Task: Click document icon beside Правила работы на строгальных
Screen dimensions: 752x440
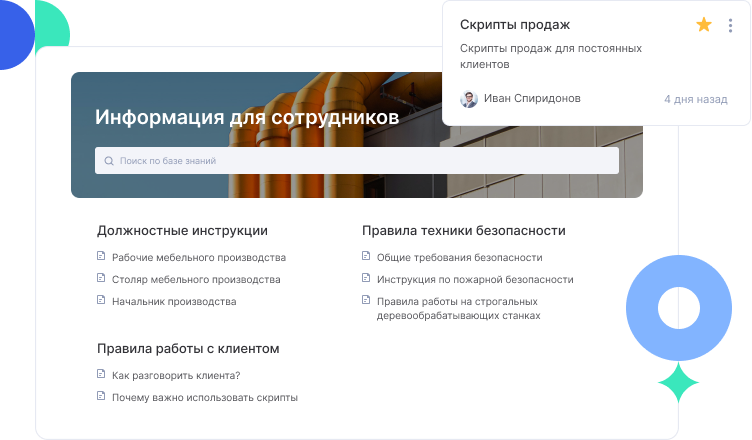Action: [366, 300]
